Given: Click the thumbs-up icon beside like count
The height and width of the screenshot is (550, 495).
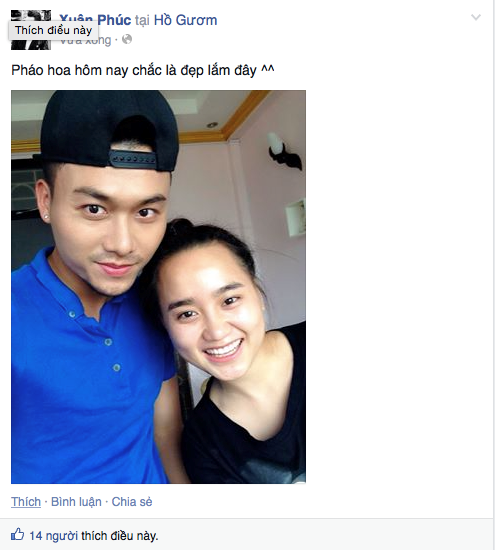Looking at the screenshot, I should tap(18, 535).
